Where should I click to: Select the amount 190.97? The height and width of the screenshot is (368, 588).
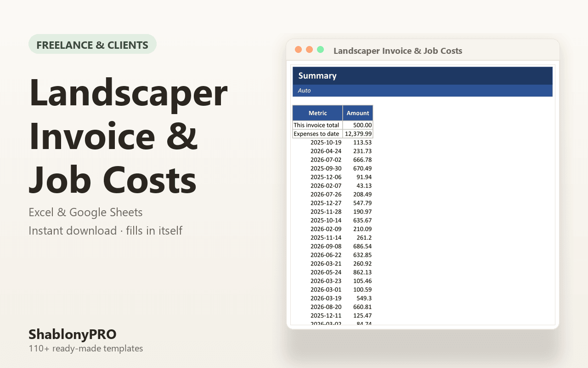(362, 212)
